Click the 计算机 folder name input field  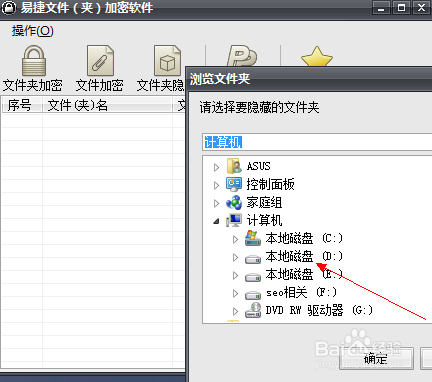[x=317, y=142]
